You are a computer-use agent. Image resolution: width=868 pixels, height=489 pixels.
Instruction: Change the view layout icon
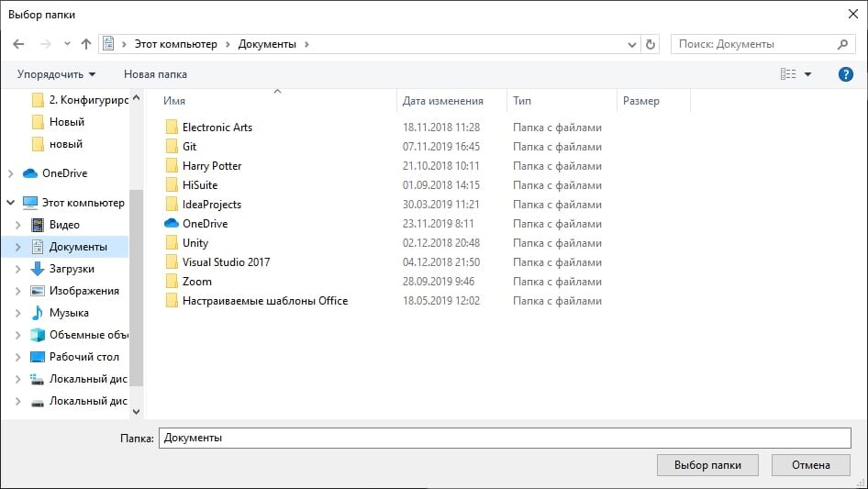tap(788, 74)
